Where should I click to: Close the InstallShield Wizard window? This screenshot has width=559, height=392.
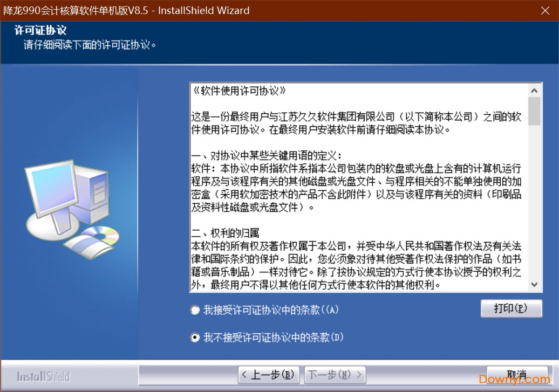[x=546, y=10]
